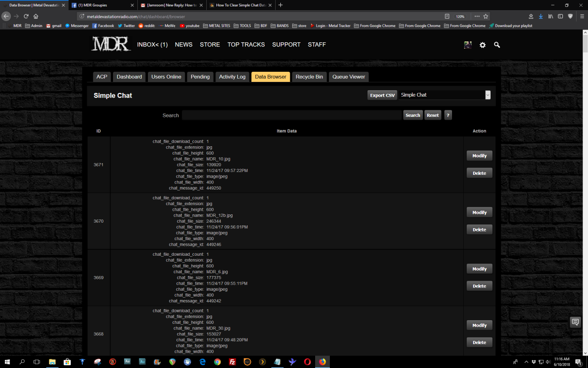Open the user profile avatar icon
Image resolution: width=588 pixels, height=368 pixels.
pyautogui.click(x=468, y=45)
